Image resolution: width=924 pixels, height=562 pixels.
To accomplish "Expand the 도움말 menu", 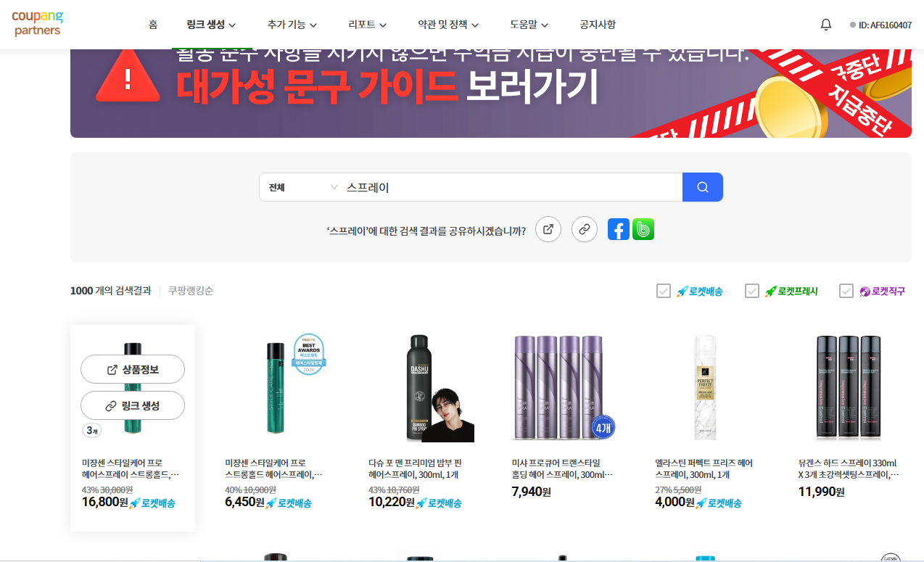I will [529, 25].
